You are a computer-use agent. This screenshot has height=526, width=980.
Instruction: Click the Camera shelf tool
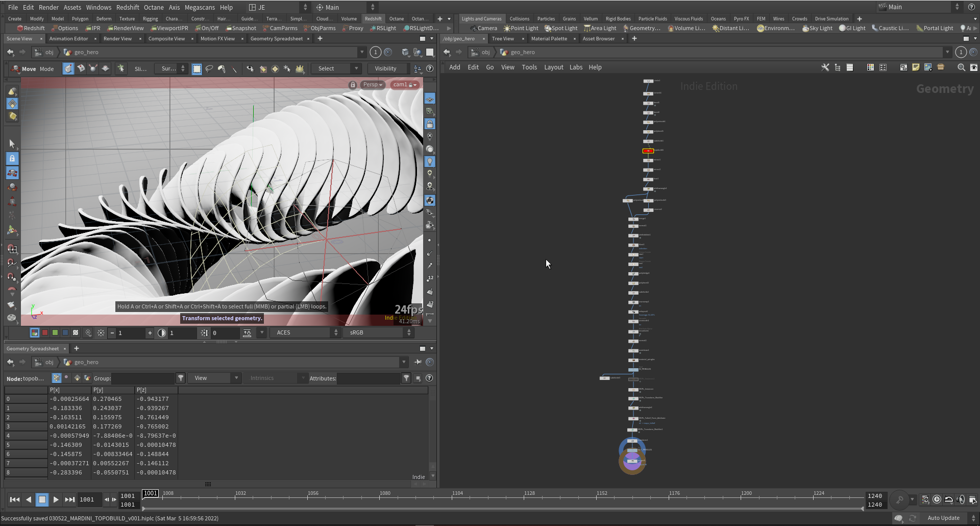pyautogui.click(x=484, y=28)
